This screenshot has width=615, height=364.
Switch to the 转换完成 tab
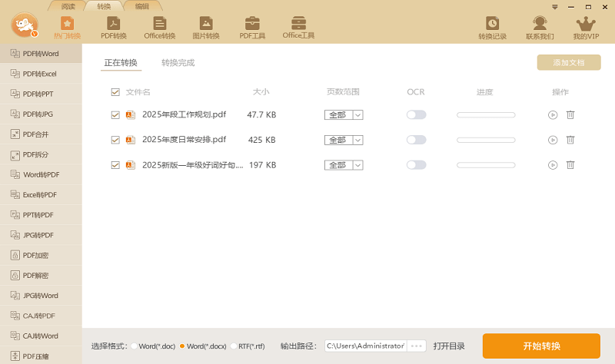(x=178, y=63)
